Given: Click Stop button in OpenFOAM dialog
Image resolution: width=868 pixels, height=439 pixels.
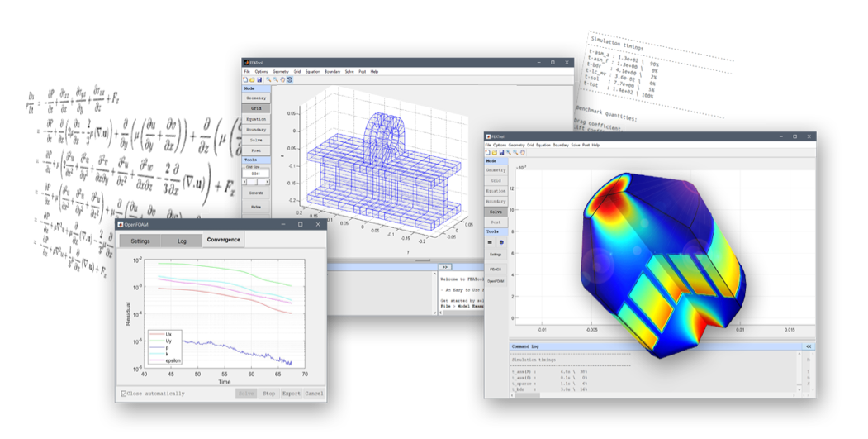Looking at the screenshot, I should [269, 394].
